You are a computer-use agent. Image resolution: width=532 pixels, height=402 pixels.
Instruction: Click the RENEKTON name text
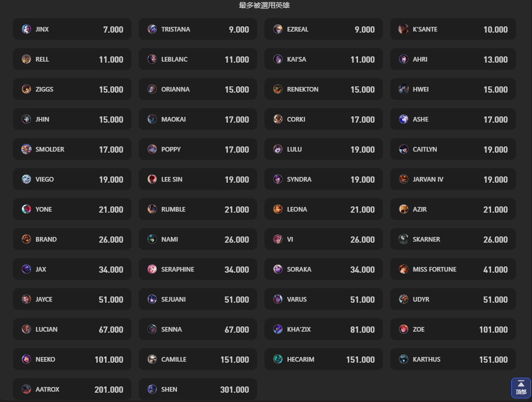pyautogui.click(x=303, y=90)
